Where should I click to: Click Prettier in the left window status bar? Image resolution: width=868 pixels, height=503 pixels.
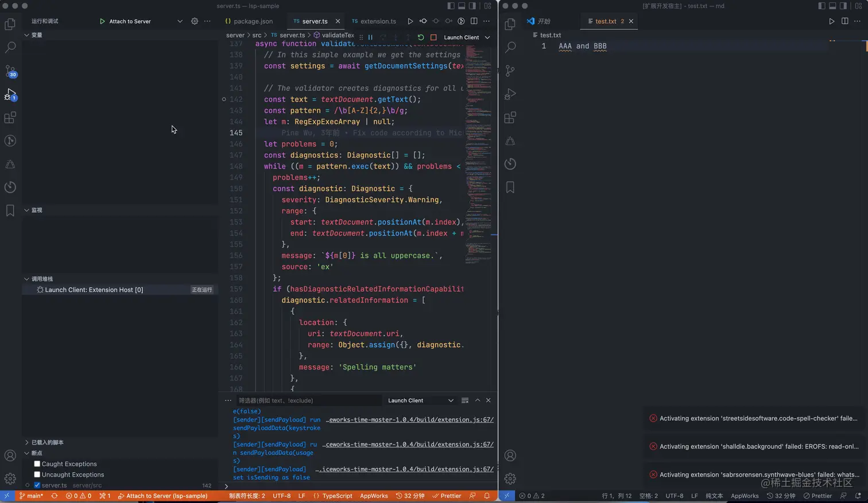tap(447, 496)
